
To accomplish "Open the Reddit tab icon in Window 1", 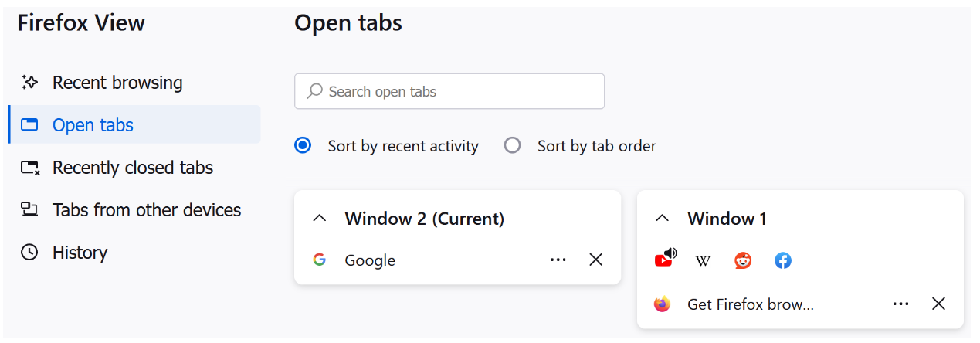I will pyautogui.click(x=743, y=261).
